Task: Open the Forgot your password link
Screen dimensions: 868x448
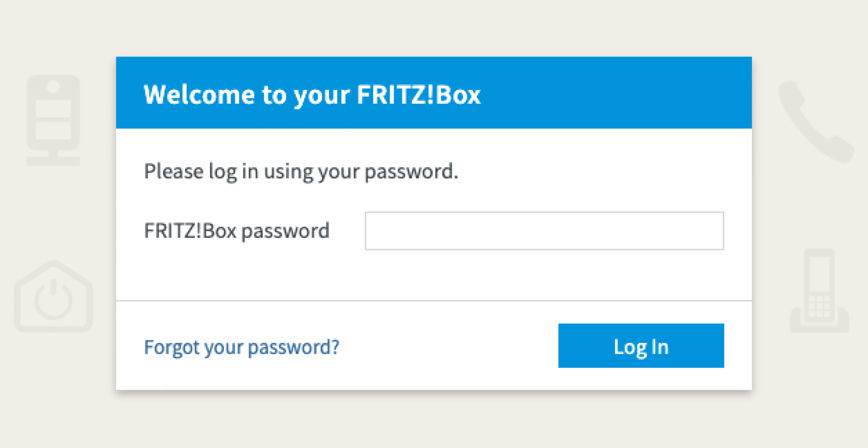Action: (x=241, y=347)
